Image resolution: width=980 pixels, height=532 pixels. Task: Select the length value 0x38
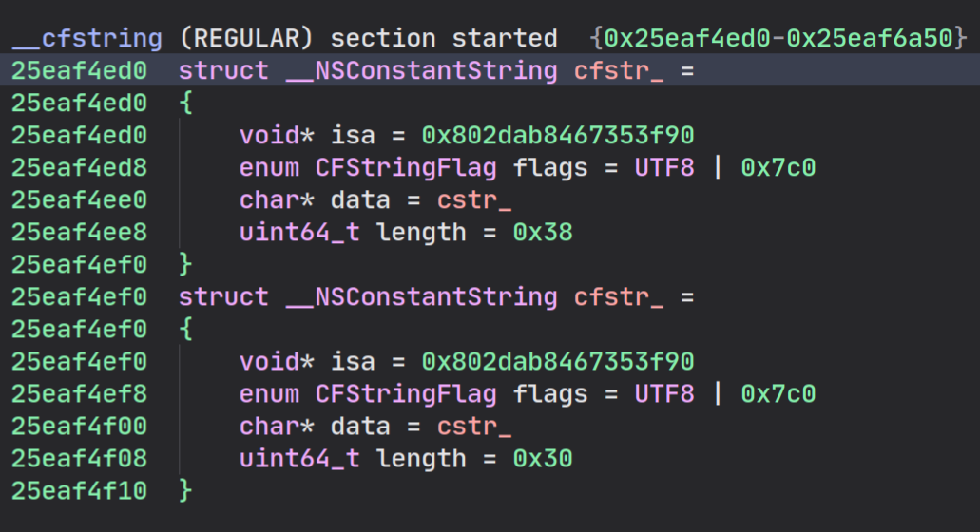543,233
